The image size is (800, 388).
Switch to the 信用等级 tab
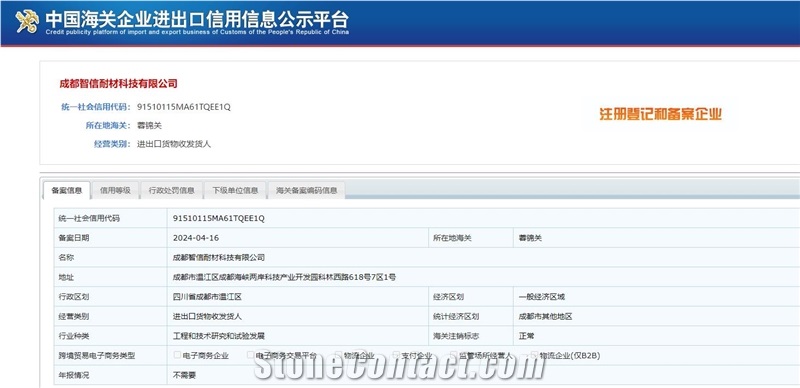click(x=115, y=190)
